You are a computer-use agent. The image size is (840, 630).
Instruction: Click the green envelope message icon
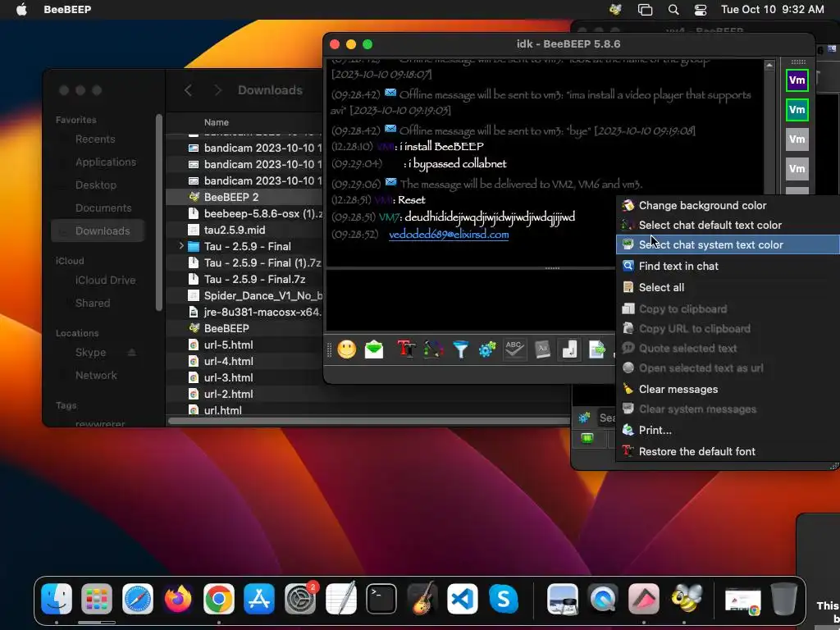point(374,349)
